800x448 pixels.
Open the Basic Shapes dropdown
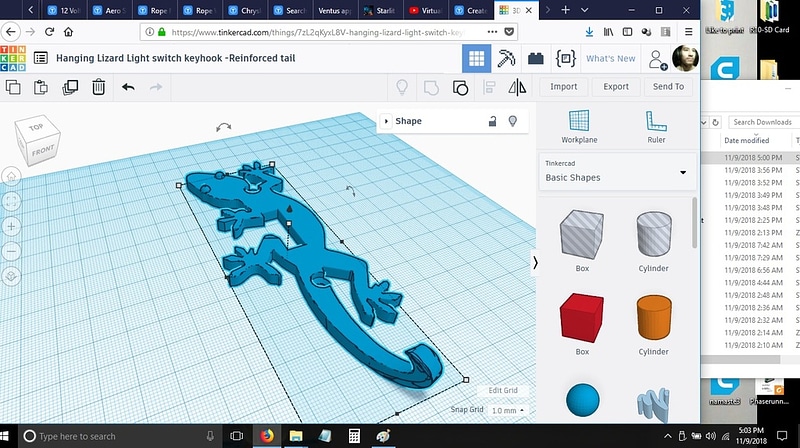617,172
